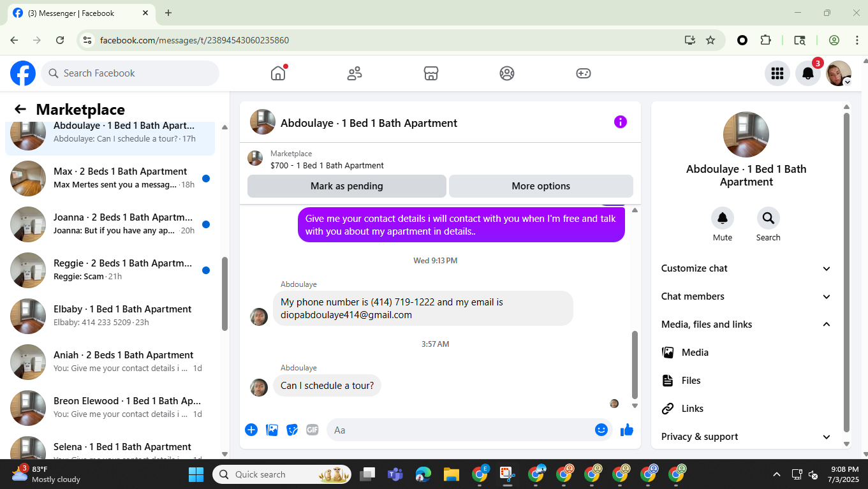Send a thumbs-up like

(x=627, y=430)
